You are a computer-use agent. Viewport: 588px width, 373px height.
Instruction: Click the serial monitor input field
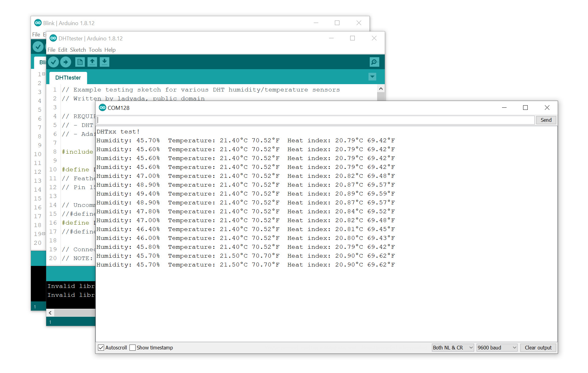[x=316, y=120]
